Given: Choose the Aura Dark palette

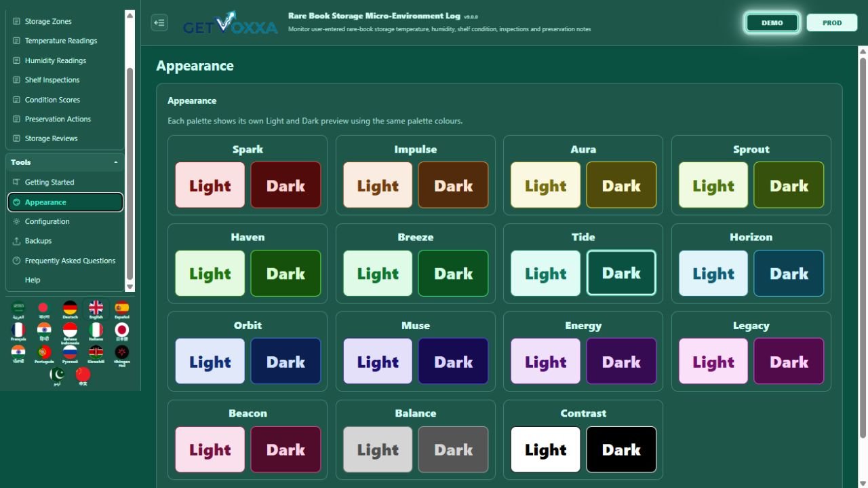Looking at the screenshot, I should click(x=621, y=185).
